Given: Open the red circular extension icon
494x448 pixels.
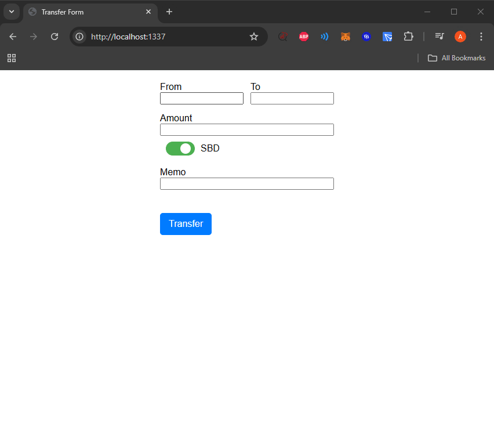Looking at the screenshot, I should (283, 37).
